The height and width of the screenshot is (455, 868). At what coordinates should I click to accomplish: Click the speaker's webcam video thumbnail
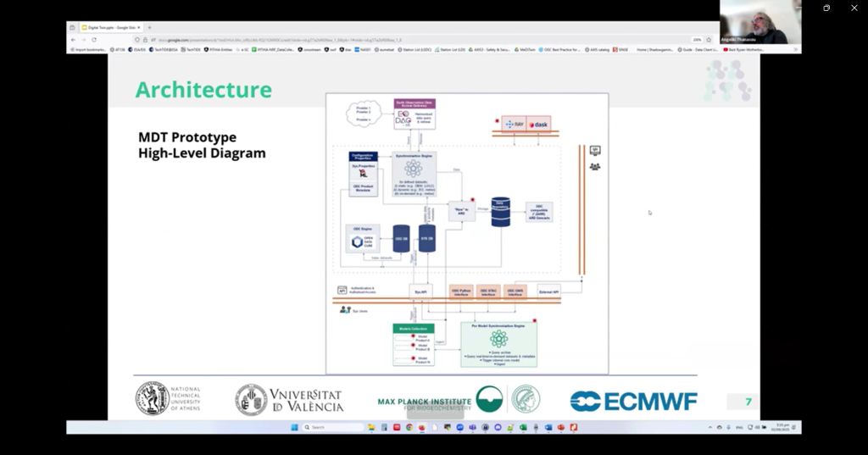(x=759, y=22)
